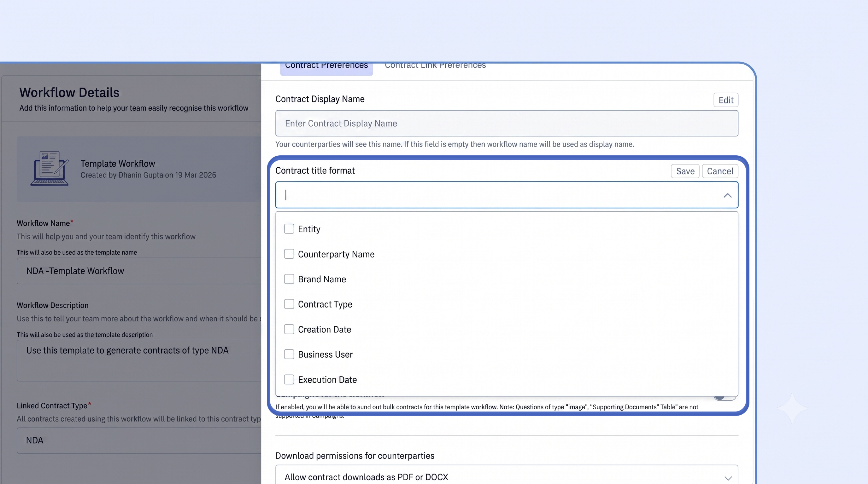Collapse the Contract title format dropdown chevron
Screen dimensions: 868x484
click(728, 195)
